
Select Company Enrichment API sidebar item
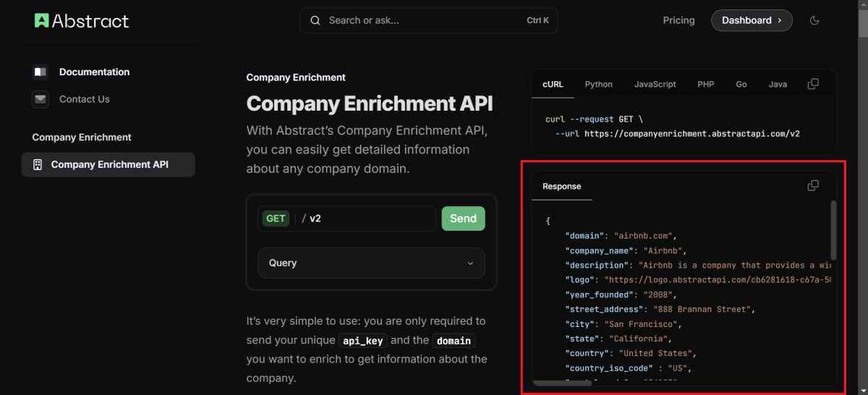(109, 164)
